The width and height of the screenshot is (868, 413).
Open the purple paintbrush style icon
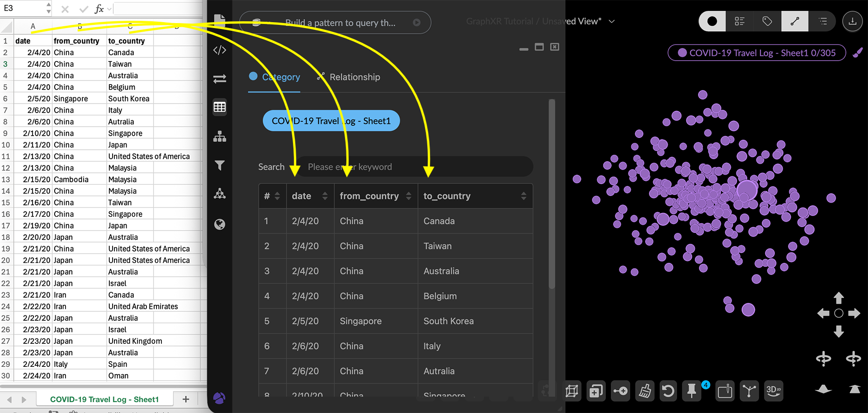coord(857,53)
